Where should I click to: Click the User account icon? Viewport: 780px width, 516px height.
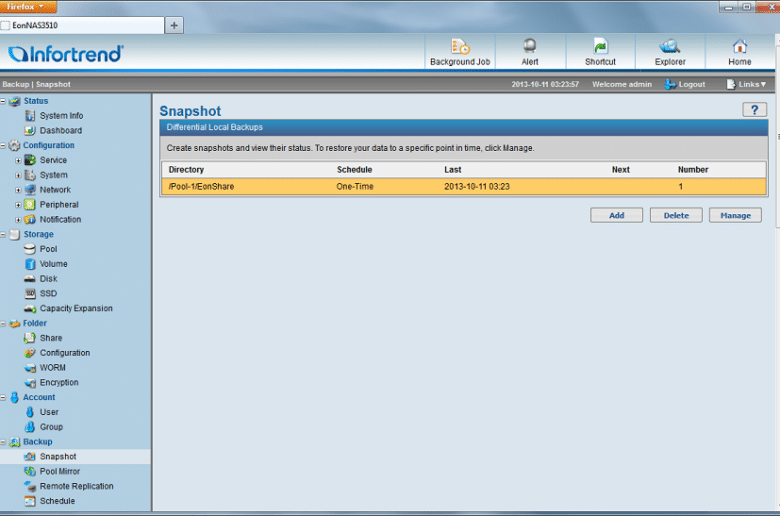pos(30,412)
